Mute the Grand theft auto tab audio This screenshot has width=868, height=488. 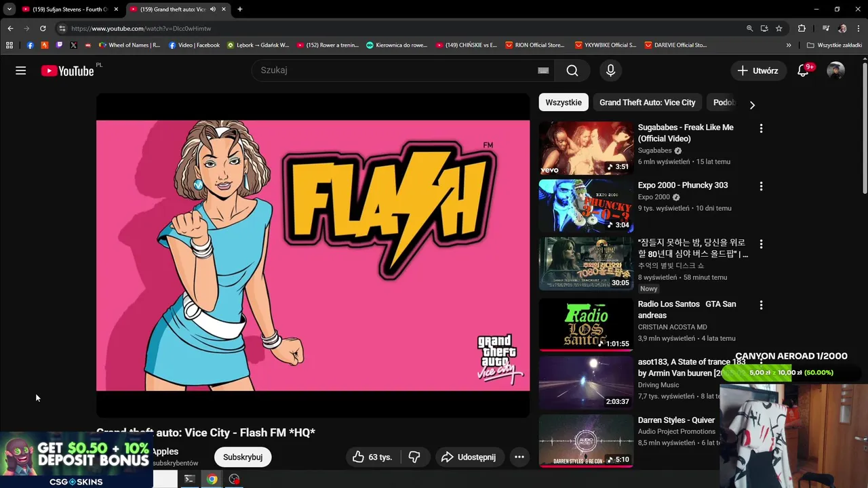click(x=213, y=9)
